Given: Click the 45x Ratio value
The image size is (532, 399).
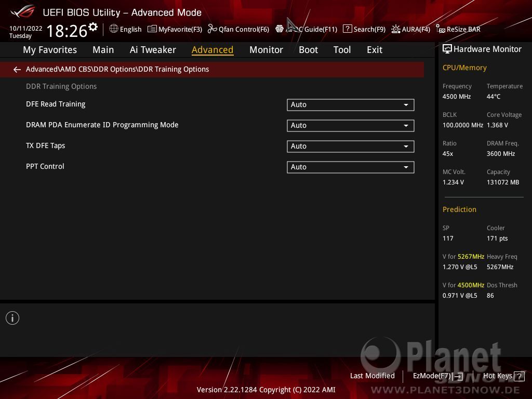Looking at the screenshot, I should [x=448, y=154].
